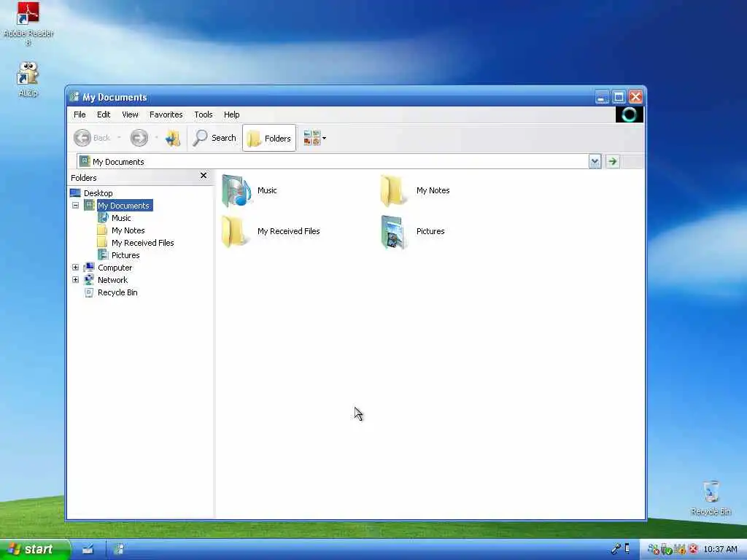Select the Pictures folder icon in main pane
Screen dimensions: 747x560
(x=393, y=231)
